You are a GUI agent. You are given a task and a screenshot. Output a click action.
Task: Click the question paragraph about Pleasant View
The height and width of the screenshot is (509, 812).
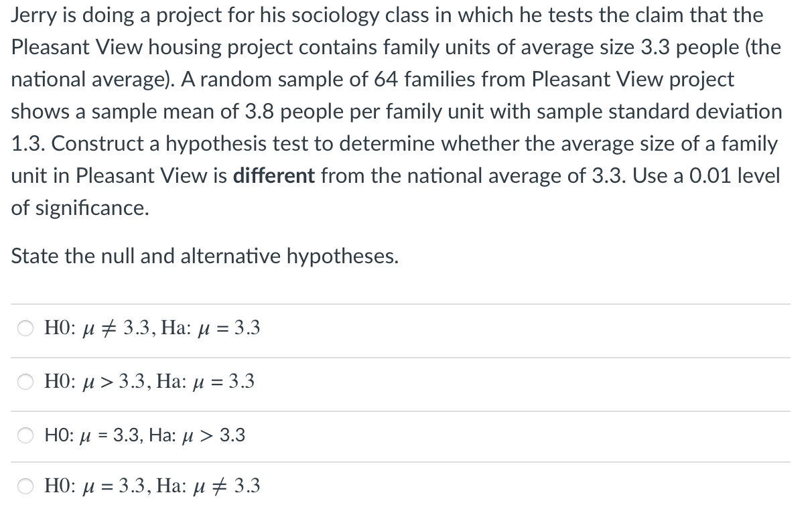point(395,111)
